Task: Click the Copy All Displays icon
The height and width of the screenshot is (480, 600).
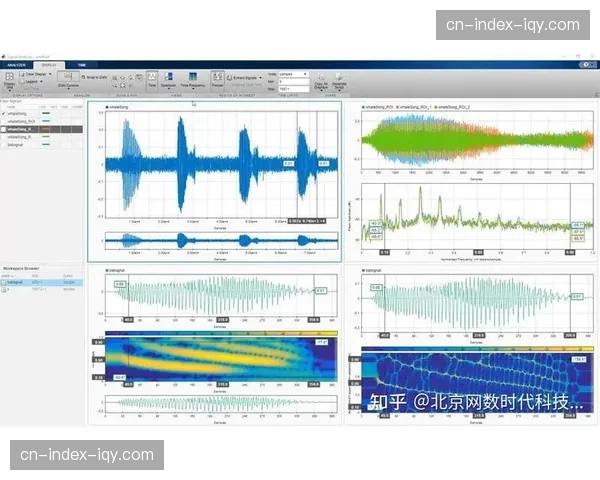Action: pos(321,78)
